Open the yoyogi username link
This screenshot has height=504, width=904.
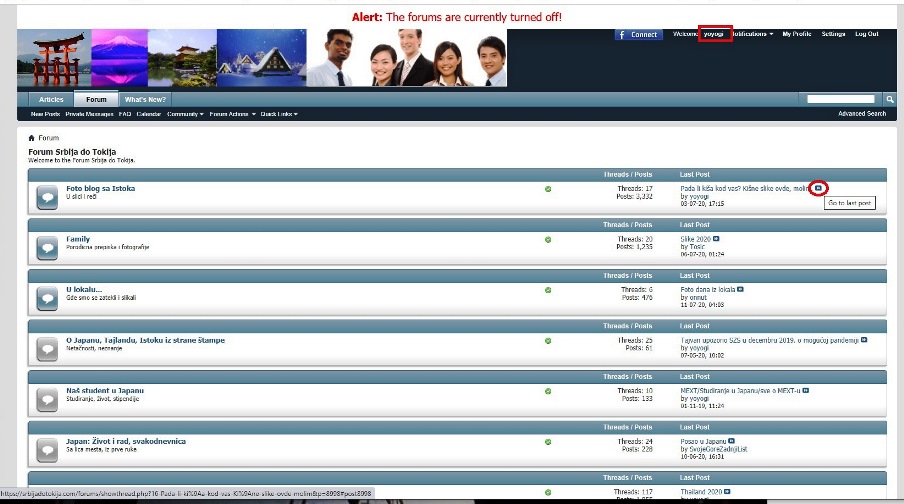[x=714, y=34]
